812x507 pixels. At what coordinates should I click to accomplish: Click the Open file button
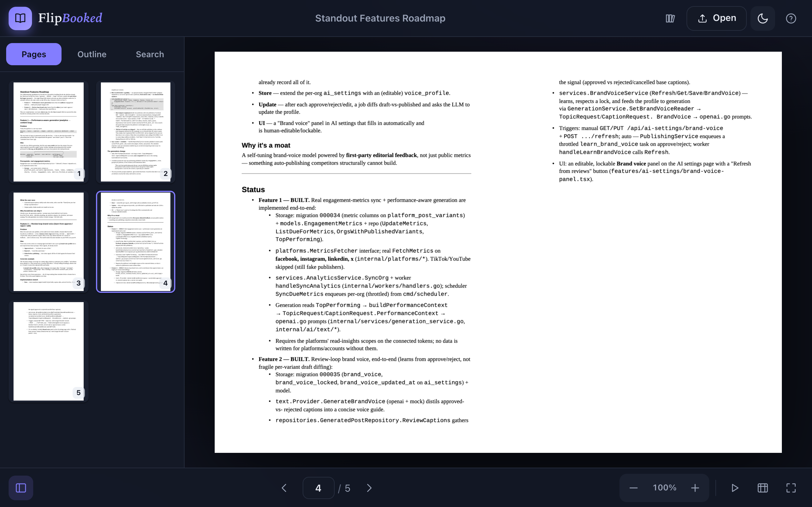(716, 18)
